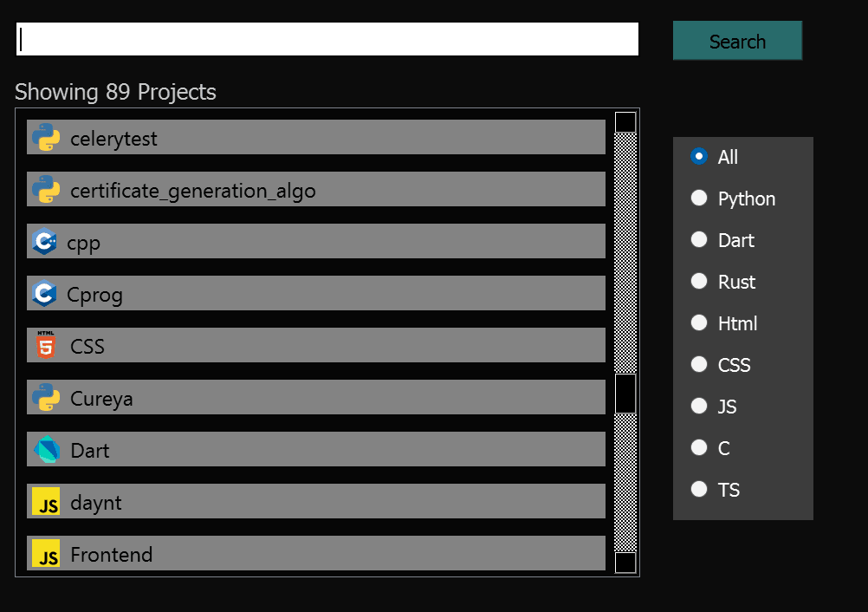This screenshot has width=868, height=612.
Task: Open the CSS project row in list
Action: 316,345
